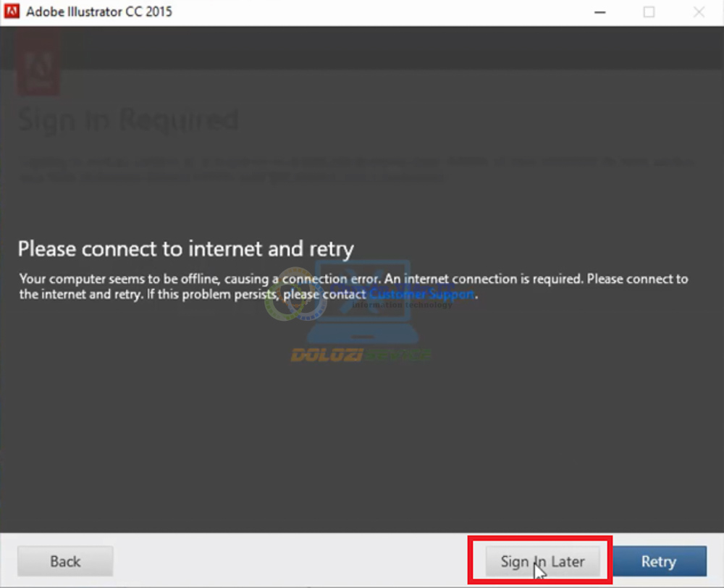Click the greyed-out maximize window button
The width and height of the screenshot is (724, 588).
pos(649,12)
